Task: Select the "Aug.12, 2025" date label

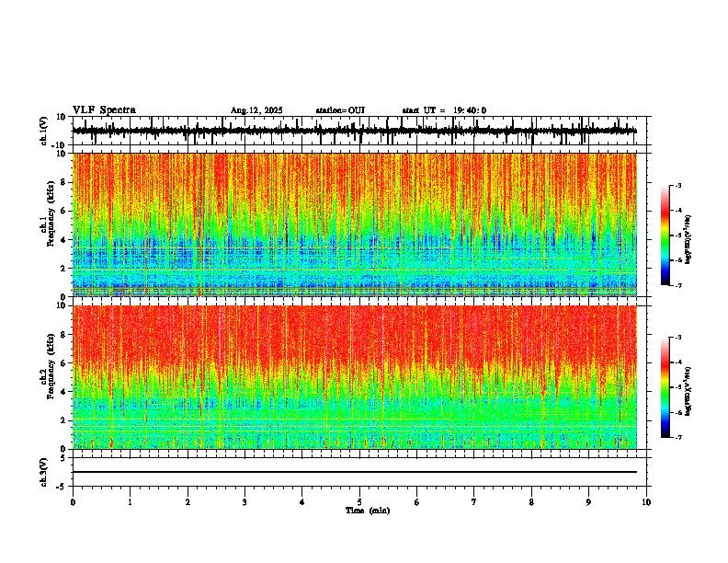Action: coord(256,110)
